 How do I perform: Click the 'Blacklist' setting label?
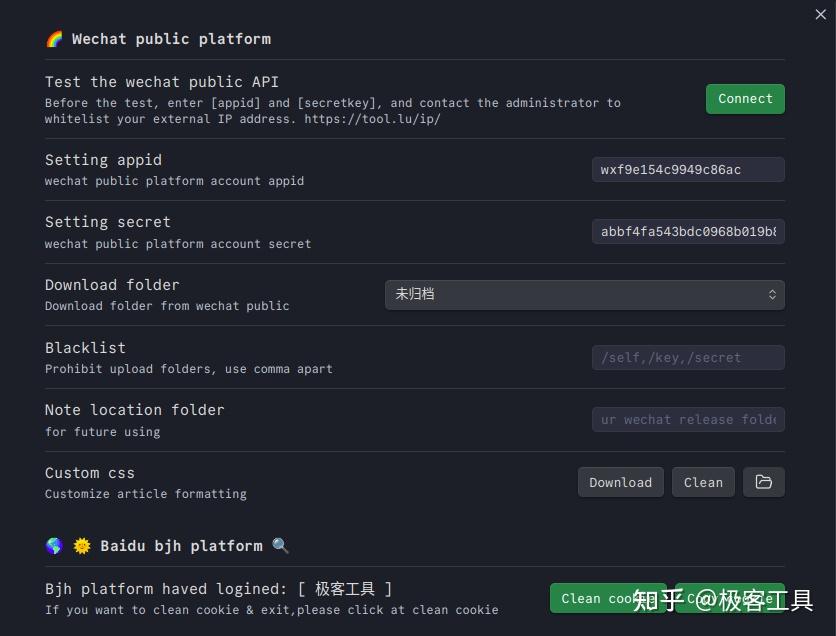85,348
